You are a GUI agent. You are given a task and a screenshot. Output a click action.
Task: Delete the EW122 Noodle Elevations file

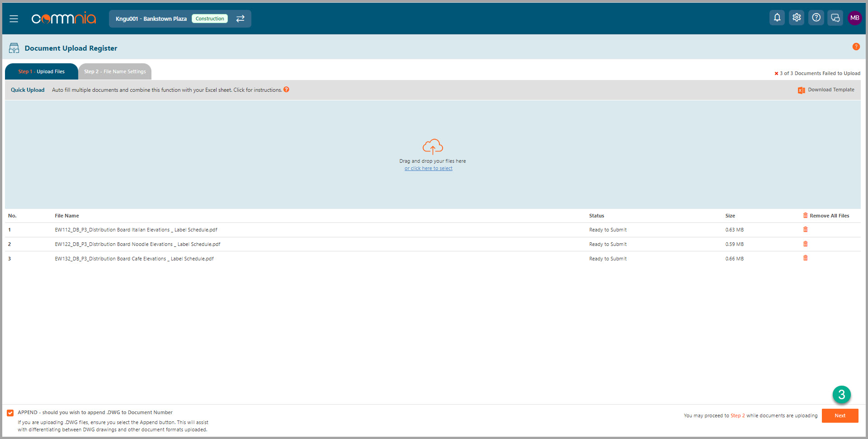805,244
